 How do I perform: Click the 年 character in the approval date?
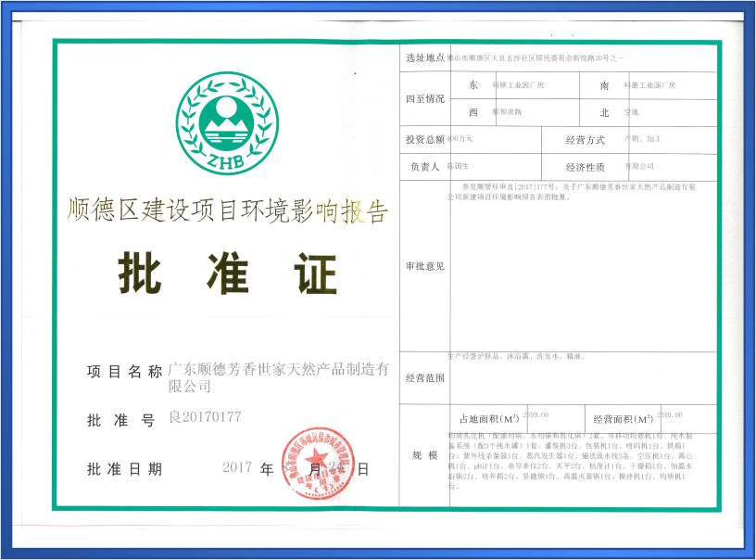click(267, 469)
